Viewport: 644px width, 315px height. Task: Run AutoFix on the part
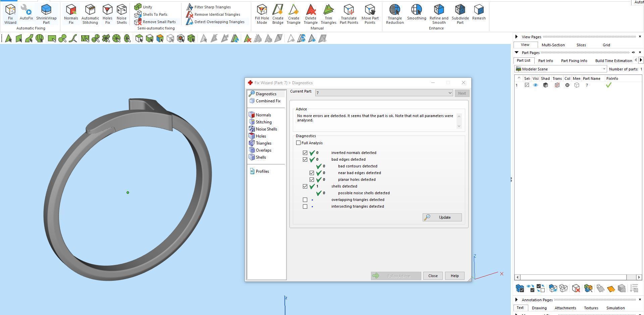coord(26,12)
